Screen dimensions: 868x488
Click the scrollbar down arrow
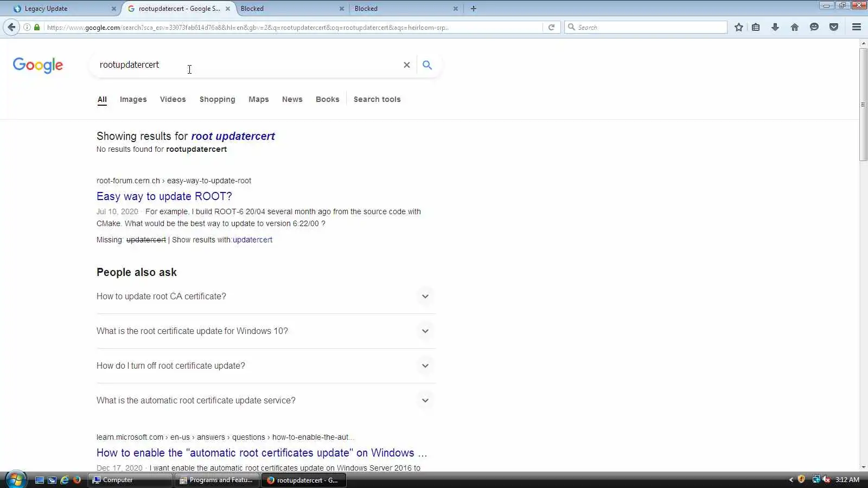coord(863,467)
